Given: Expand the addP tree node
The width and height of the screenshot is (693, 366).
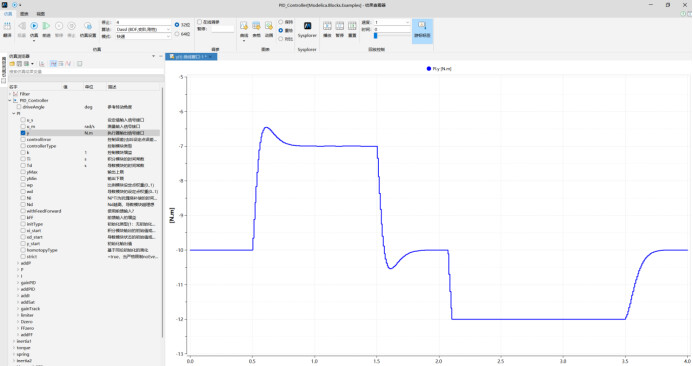Looking at the screenshot, I should pyautogui.click(x=18, y=263).
